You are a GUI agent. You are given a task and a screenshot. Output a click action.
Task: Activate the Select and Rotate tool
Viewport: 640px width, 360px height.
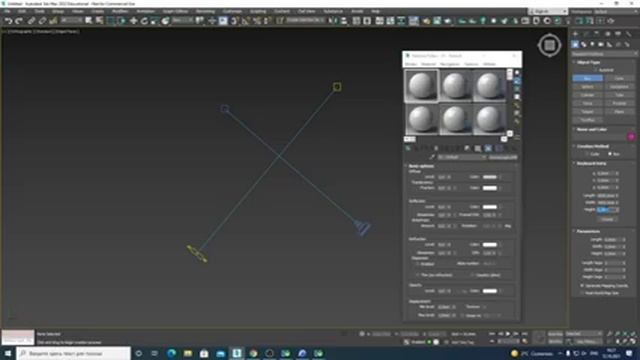[x=144, y=20]
